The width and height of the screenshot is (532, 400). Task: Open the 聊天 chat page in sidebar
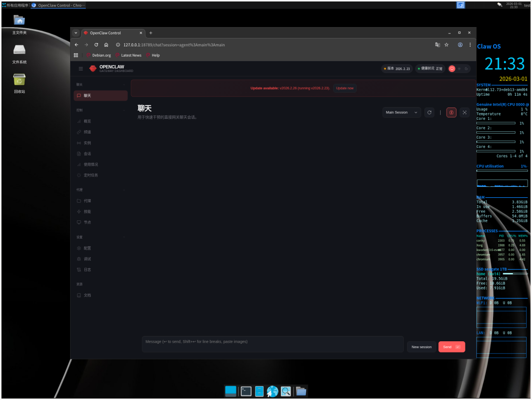click(x=101, y=96)
